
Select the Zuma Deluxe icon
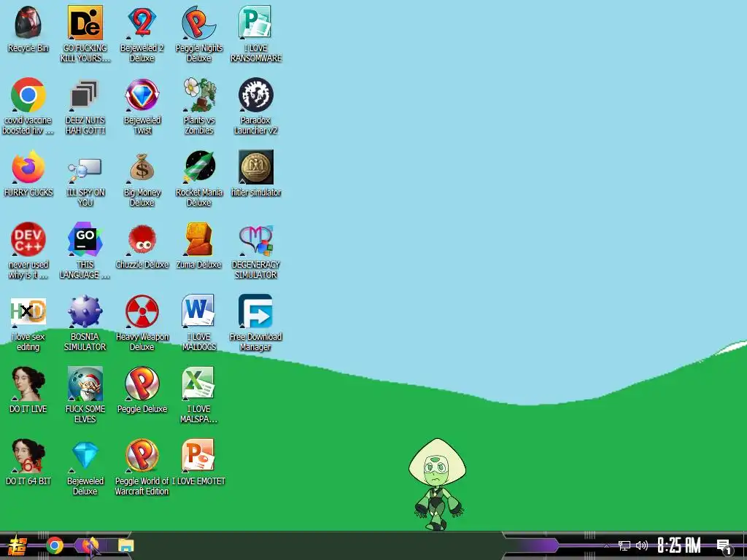[x=198, y=239]
